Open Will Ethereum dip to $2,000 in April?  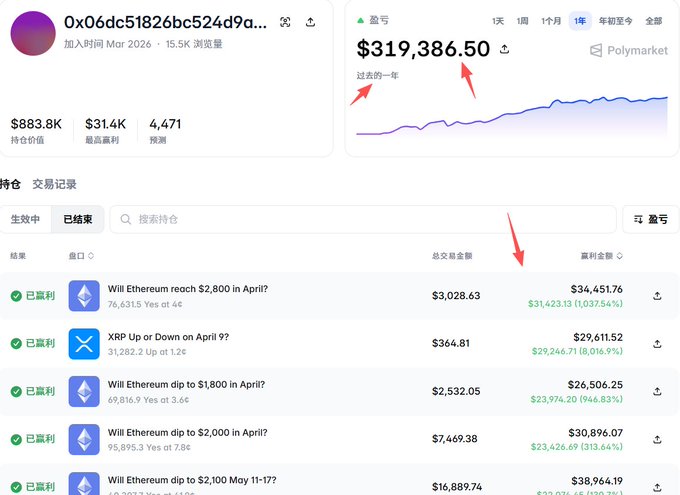pyautogui.click(x=188, y=433)
